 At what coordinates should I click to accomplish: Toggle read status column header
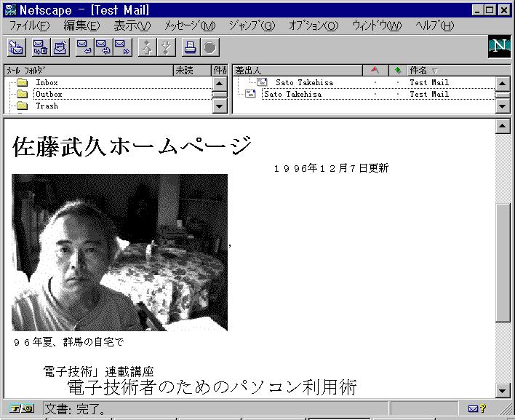pos(397,71)
